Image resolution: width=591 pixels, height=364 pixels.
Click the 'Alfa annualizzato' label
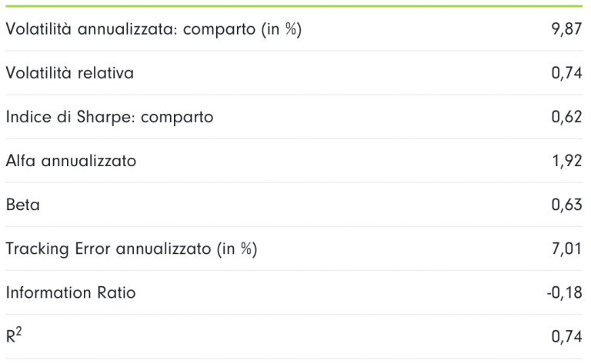point(71,162)
